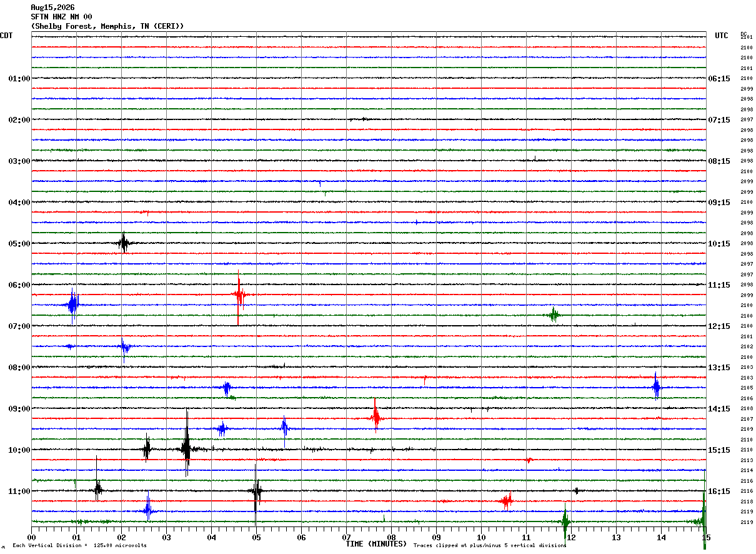Click the black burst on 11:00 trace at minute 05

coord(256,491)
